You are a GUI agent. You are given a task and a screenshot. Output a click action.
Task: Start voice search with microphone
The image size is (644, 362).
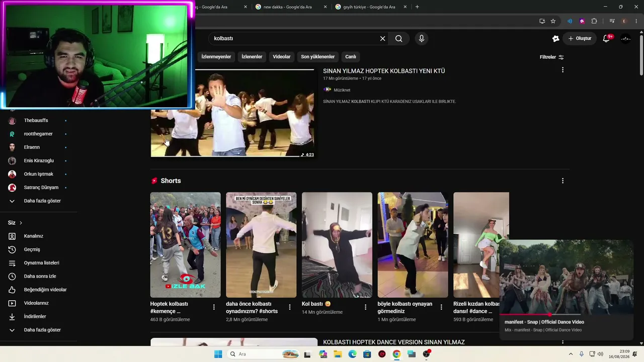coord(422,39)
